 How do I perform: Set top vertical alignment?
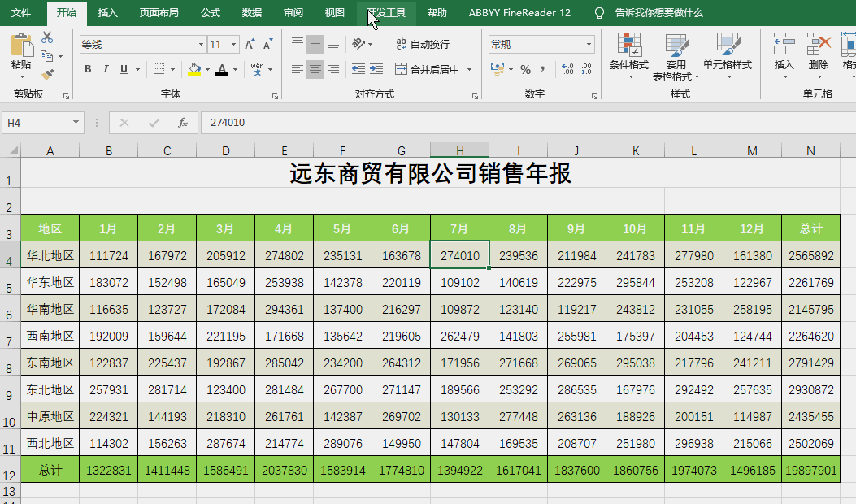coord(298,43)
